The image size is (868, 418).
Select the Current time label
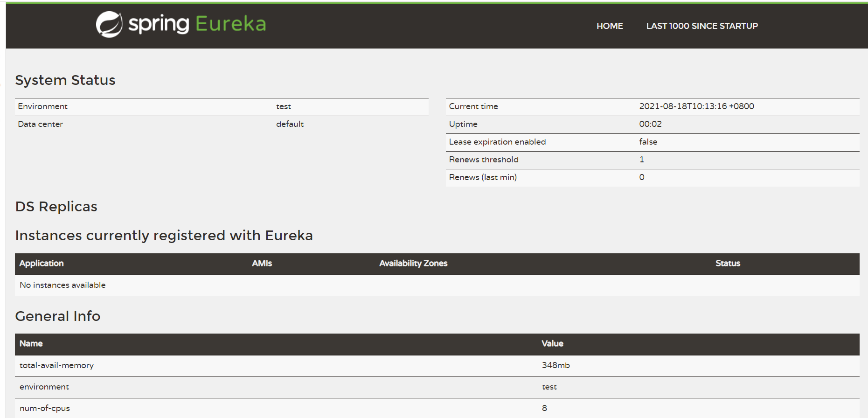(x=473, y=106)
